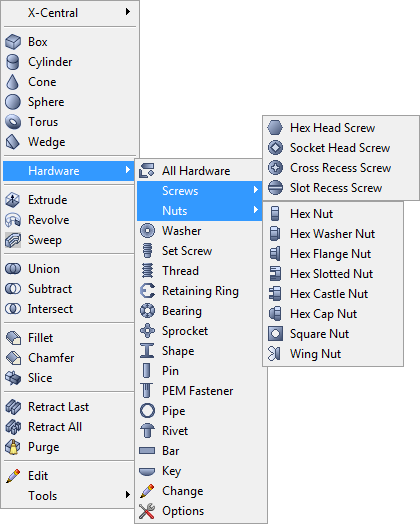Select the Sprocket icon
This screenshot has width=420, height=524.
(147, 331)
